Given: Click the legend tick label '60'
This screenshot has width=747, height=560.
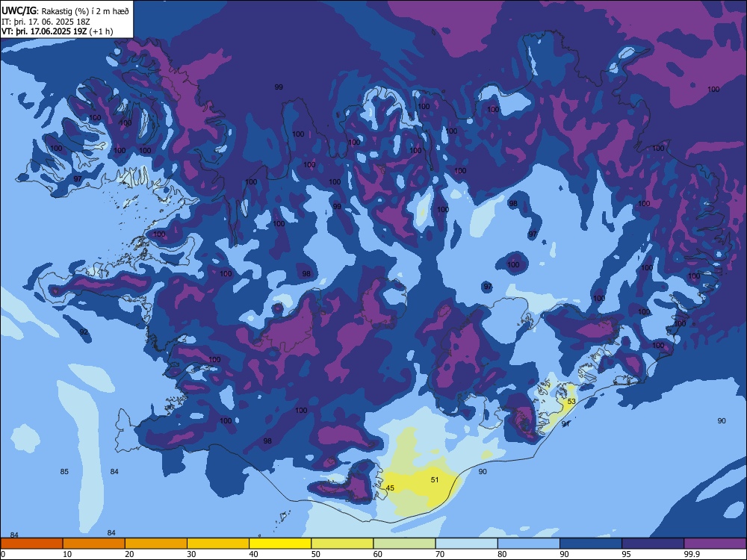Looking at the screenshot, I should pyautogui.click(x=378, y=554).
